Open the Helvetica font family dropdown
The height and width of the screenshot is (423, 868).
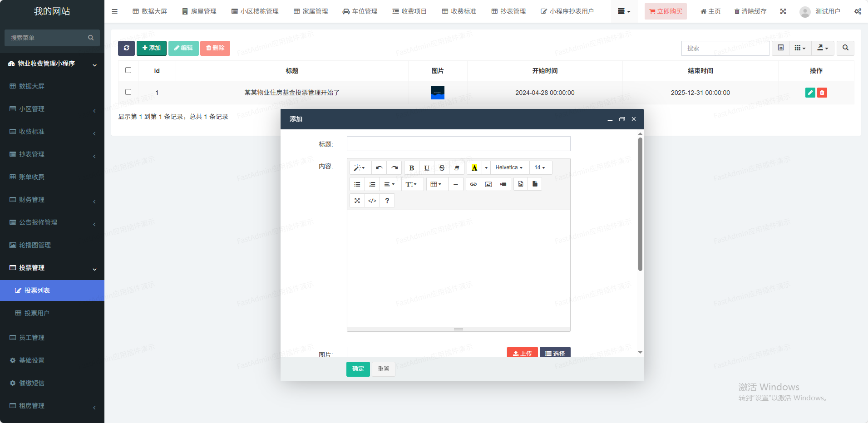(x=508, y=168)
